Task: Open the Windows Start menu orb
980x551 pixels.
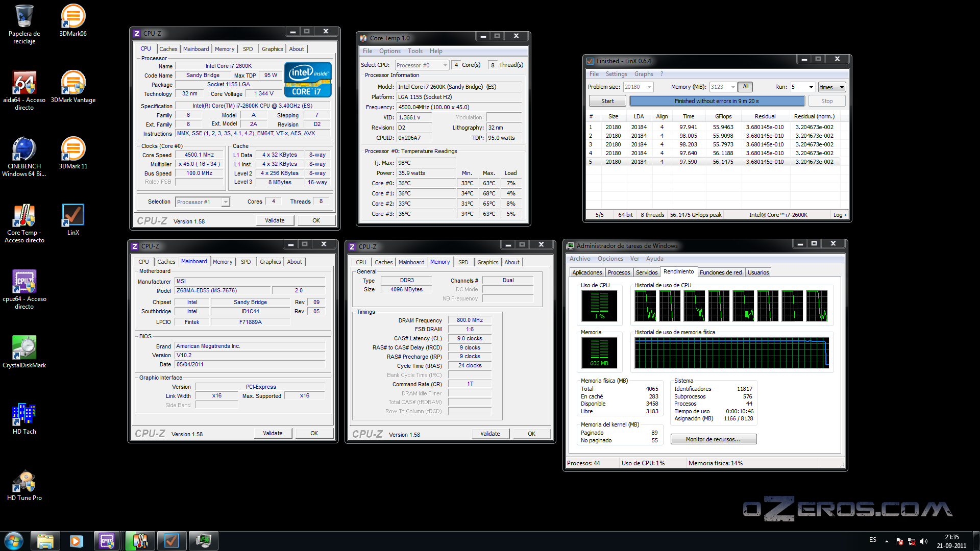Action: (x=14, y=541)
